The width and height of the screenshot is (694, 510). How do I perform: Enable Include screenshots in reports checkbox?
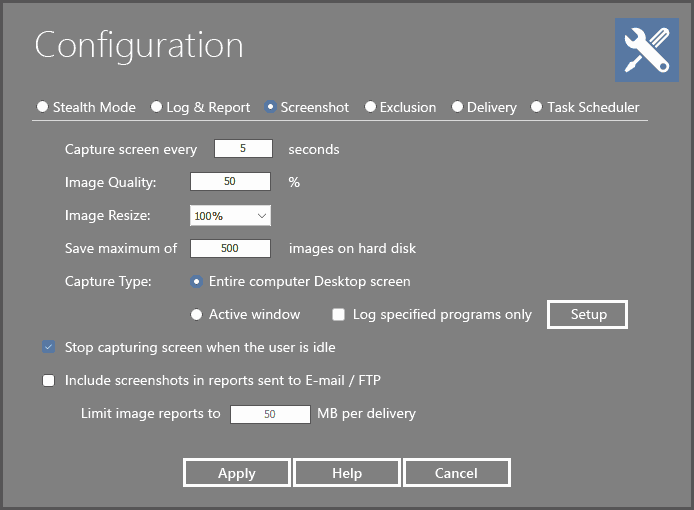[x=49, y=380]
